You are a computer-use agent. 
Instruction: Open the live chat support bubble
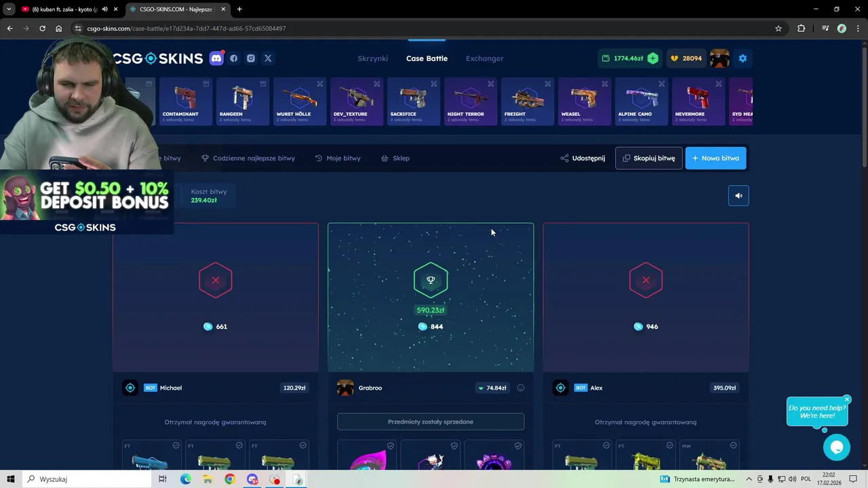(x=836, y=447)
